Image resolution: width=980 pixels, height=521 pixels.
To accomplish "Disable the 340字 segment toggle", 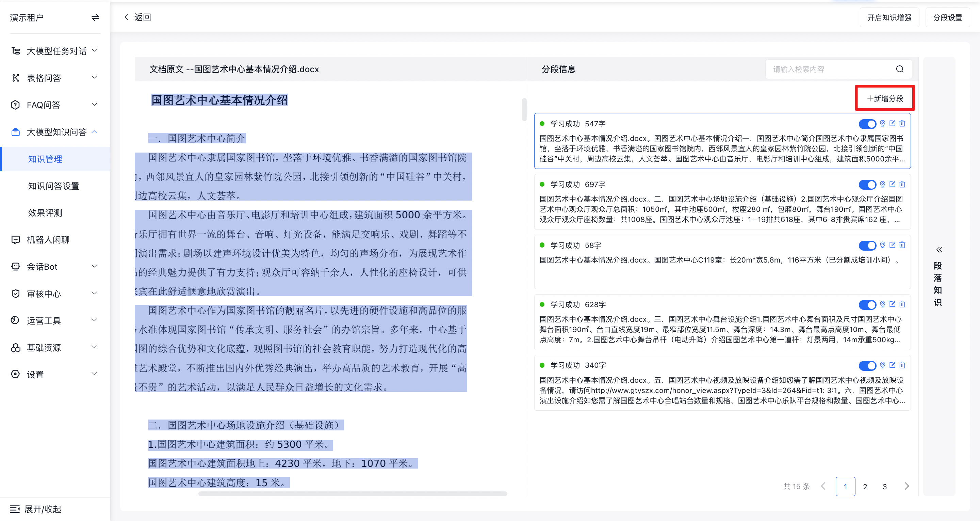I will (x=867, y=366).
